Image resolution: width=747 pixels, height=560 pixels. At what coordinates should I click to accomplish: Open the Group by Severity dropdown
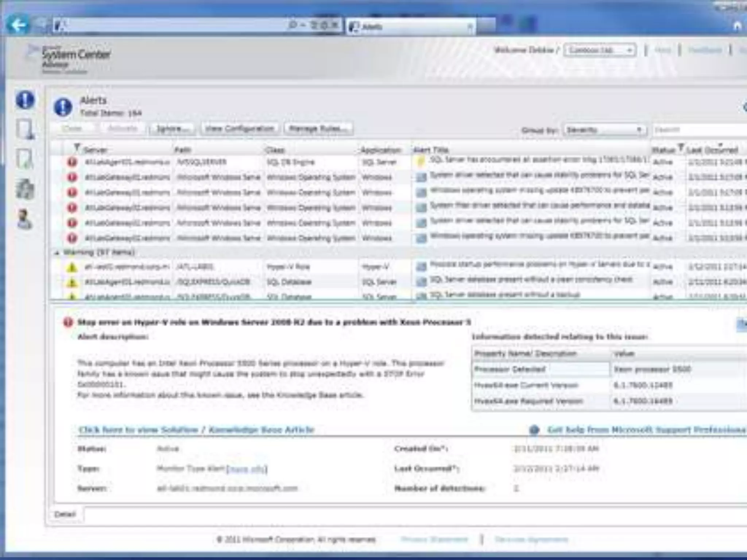(604, 130)
